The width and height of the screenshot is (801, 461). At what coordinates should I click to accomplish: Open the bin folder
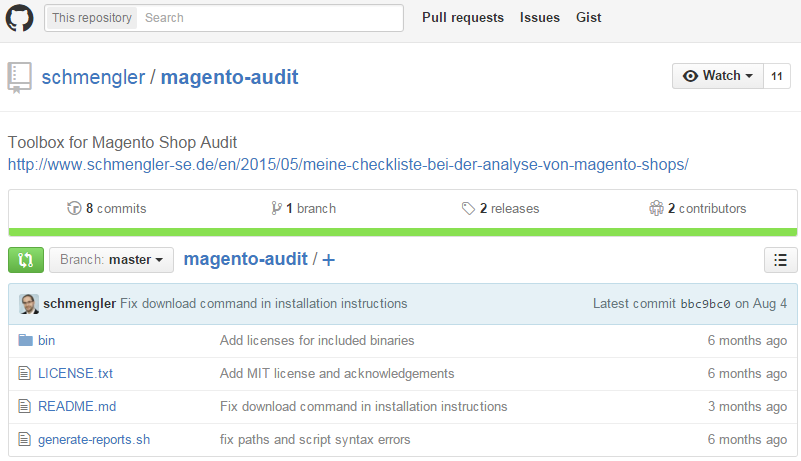click(x=46, y=340)
